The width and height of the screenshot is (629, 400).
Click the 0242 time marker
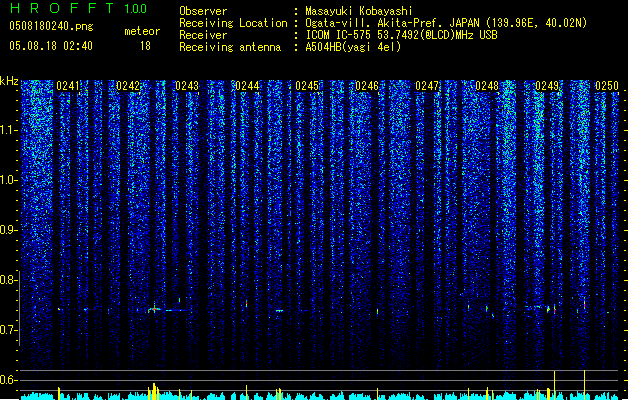pos(128,86)
